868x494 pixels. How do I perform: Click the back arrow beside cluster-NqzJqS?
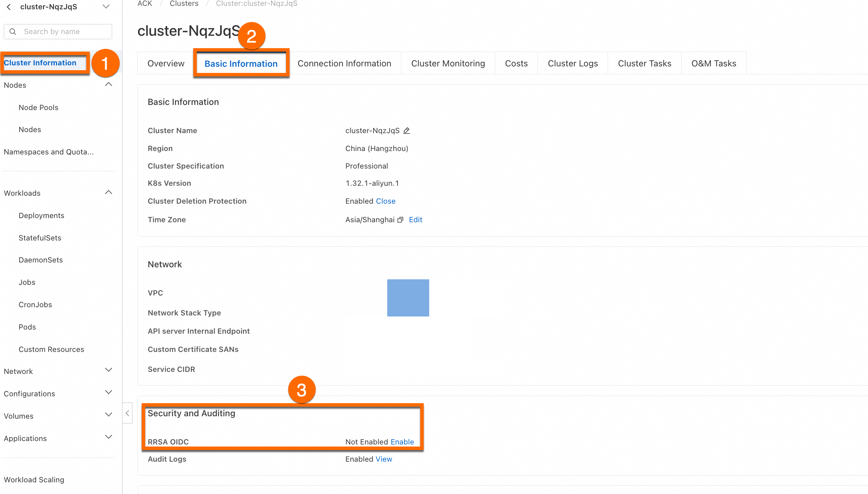(9, 7)
